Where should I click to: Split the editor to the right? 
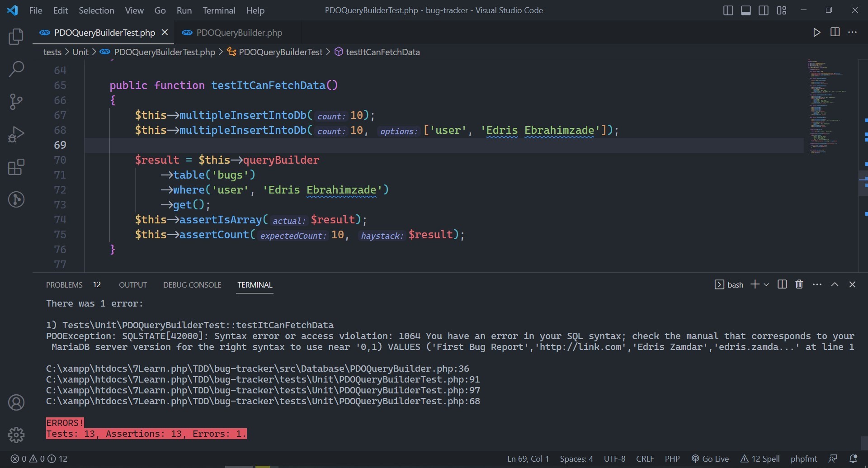click(x=835, y=32)
